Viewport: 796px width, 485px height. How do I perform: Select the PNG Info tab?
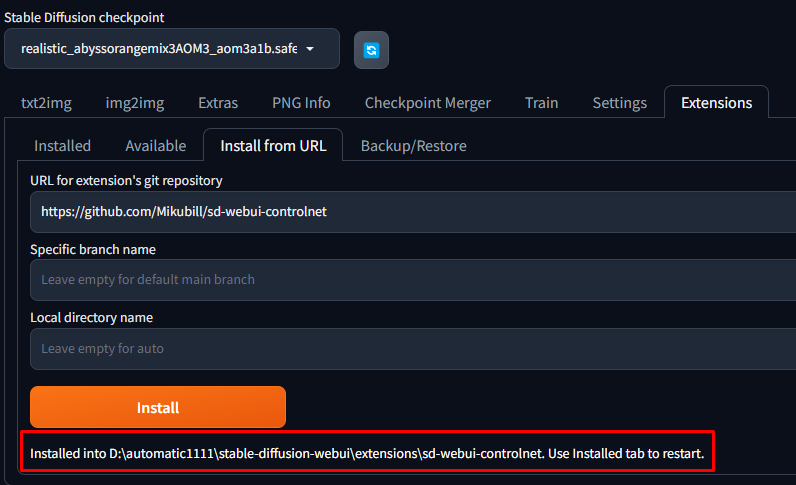301,103
